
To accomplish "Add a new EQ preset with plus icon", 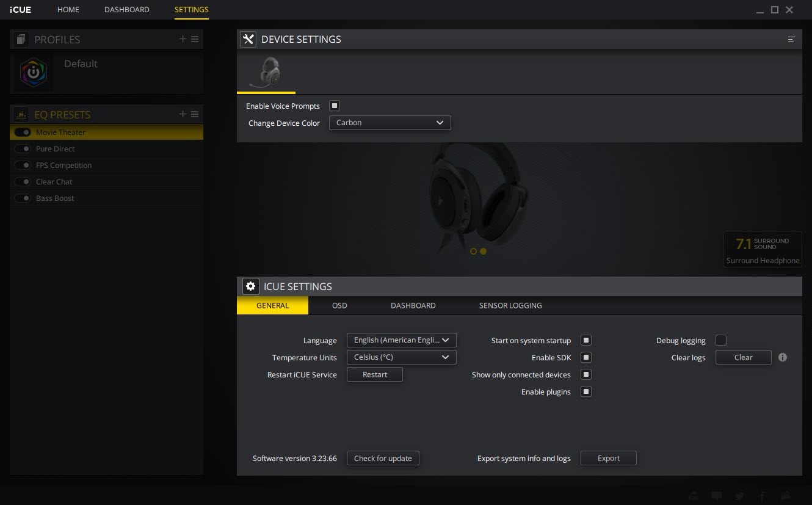I will (183, 114).
